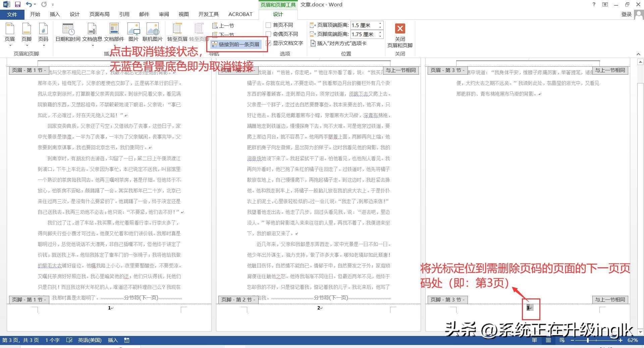Open the Footer (页脚) gallery
Viewport: 644px width, 348px height.
(26, 34)
